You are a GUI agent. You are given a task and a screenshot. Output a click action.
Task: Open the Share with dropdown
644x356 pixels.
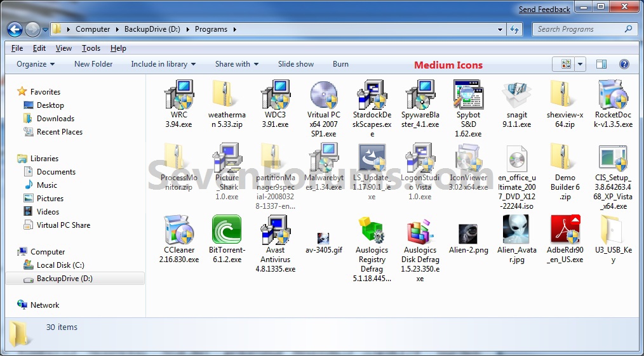point(237,64)
